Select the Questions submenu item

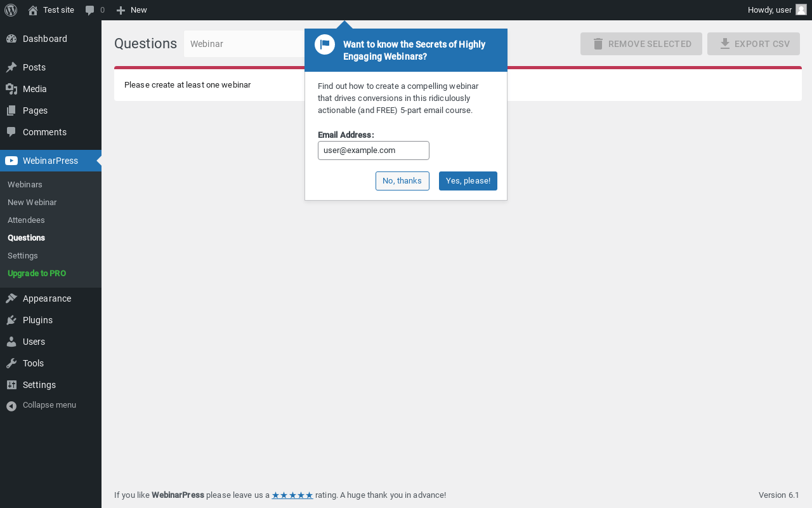(x=27, y=237)
